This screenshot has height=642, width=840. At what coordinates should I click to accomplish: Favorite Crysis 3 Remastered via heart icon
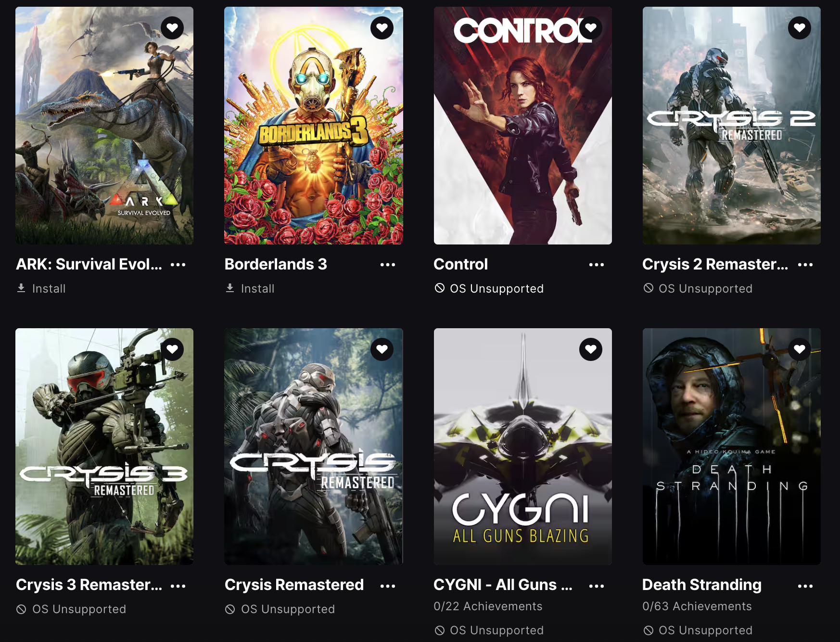pyautogui.click(x=172, y=349)
